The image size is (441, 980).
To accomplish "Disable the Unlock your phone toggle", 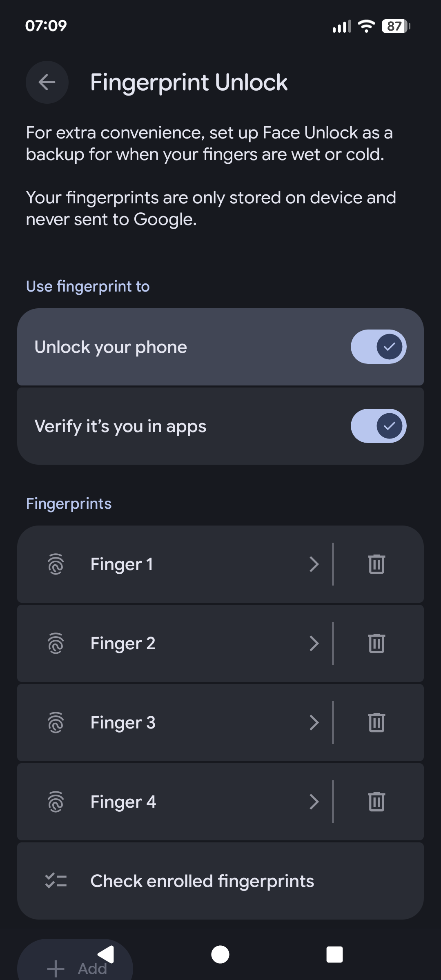I will [x=378, y=347].
